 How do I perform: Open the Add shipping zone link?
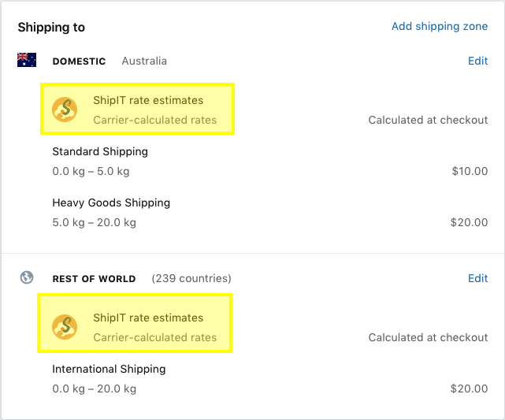(x=440, y=26)
